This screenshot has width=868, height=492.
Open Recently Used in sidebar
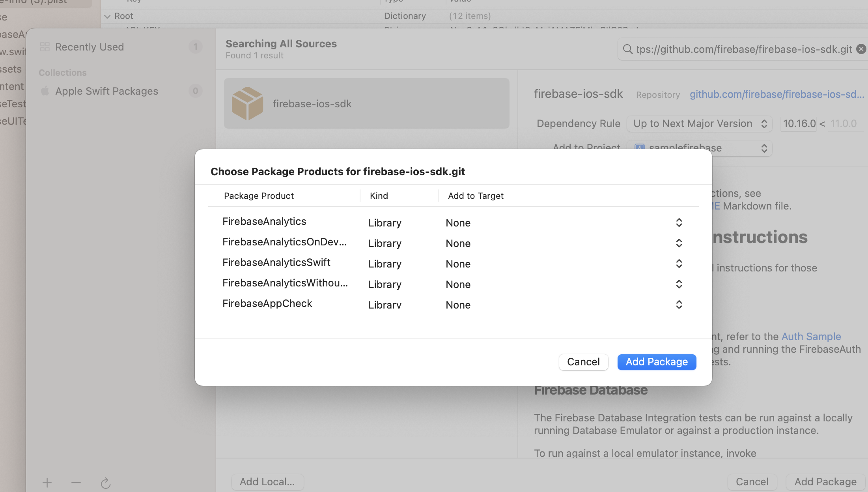tap(90, 47)
